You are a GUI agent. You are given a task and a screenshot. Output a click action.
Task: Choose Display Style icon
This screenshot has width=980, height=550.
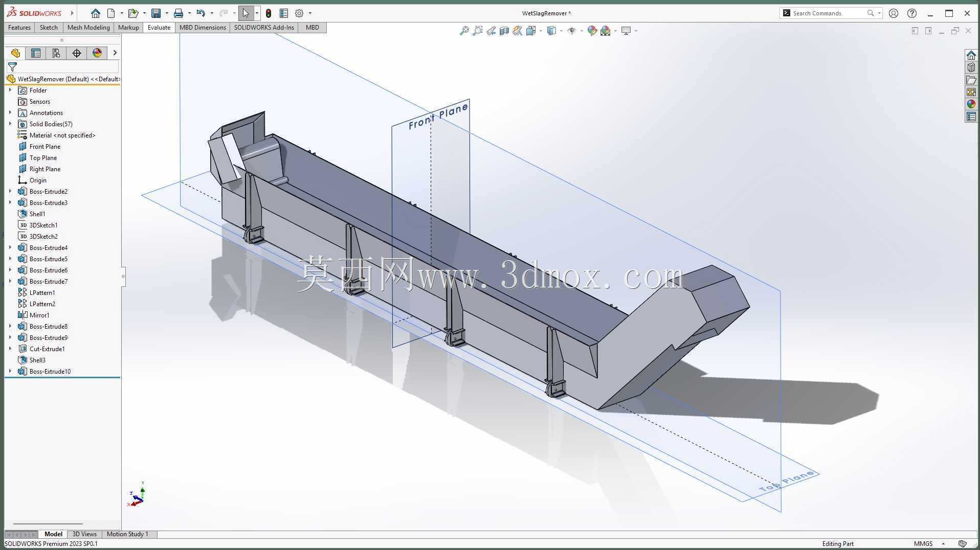551,31
